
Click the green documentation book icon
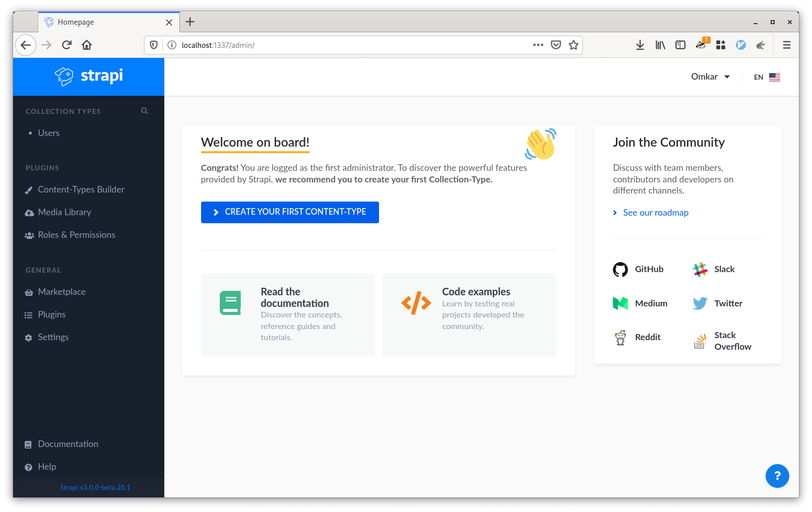[x=230, y=303]
